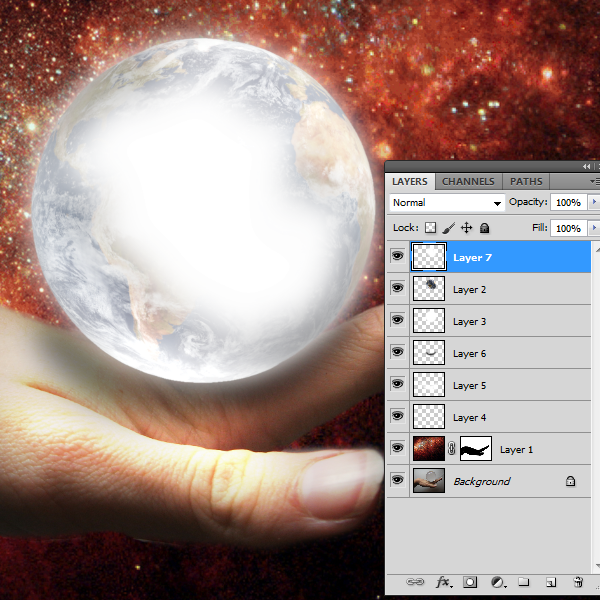Screen dimensions: 600x600
Task: Select the Layer 7 thumbnail
Action: (x=429, y=256)
